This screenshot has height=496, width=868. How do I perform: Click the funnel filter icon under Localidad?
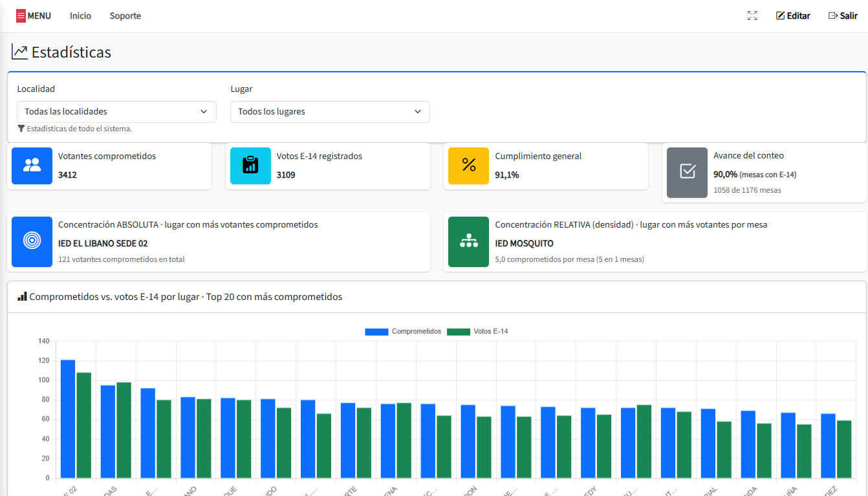[21, 129]
